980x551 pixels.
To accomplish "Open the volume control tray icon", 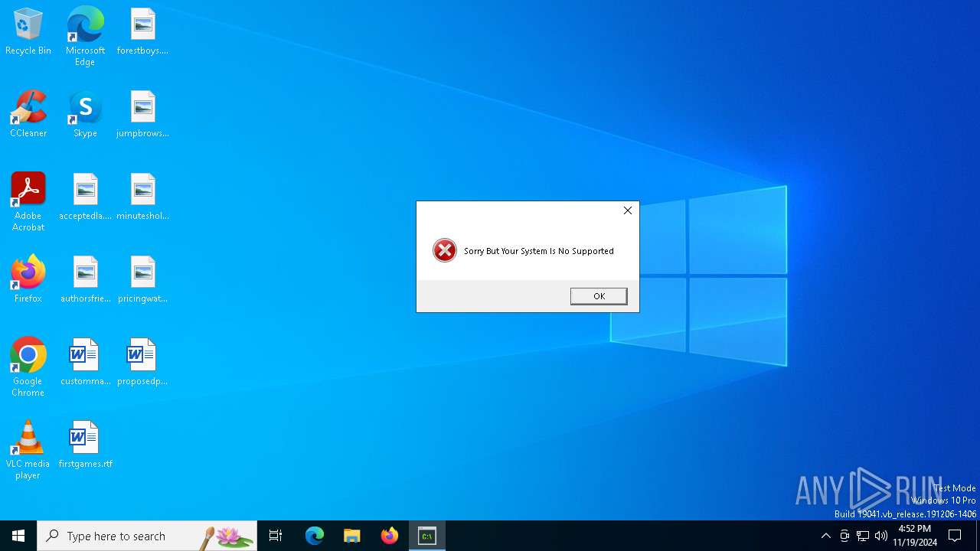I will click(881, 536).
